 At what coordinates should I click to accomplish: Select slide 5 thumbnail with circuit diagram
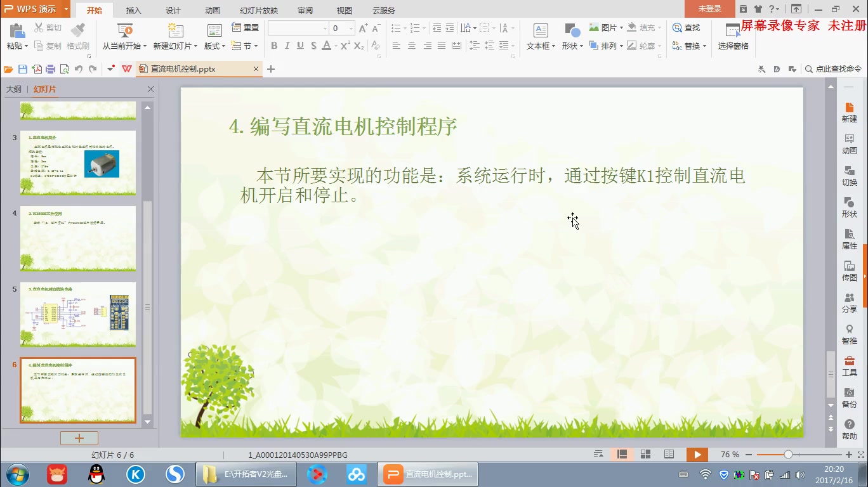[x=78, y=315]
